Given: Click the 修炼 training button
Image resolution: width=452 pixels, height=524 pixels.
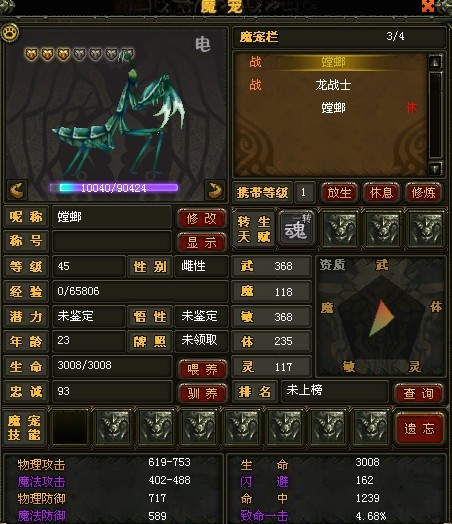Looking at the screenshot, I should 423,192.
